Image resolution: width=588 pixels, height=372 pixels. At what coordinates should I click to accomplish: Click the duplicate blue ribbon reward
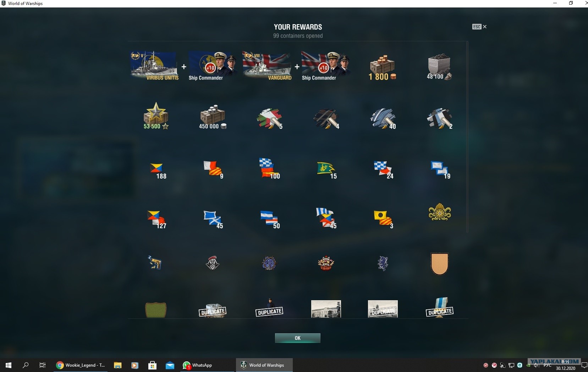[440, 308]
